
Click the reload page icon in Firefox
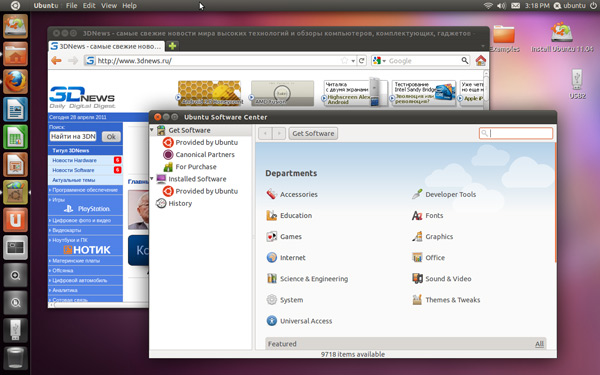[361, 60]
